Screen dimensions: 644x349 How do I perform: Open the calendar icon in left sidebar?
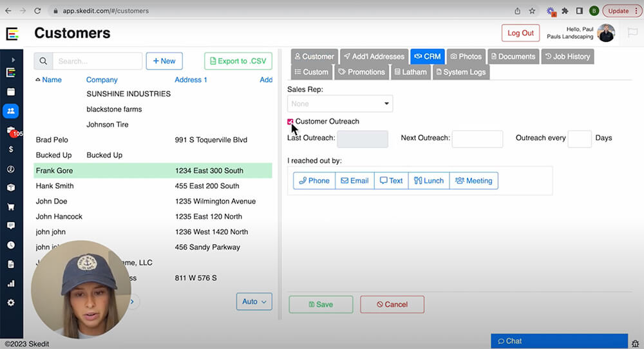(x=11, y=91)
